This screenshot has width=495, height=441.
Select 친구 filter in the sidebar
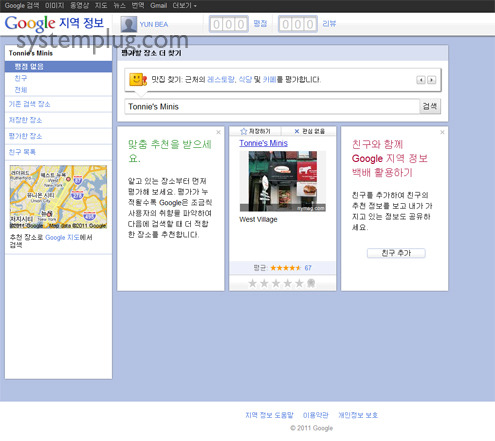21,78
